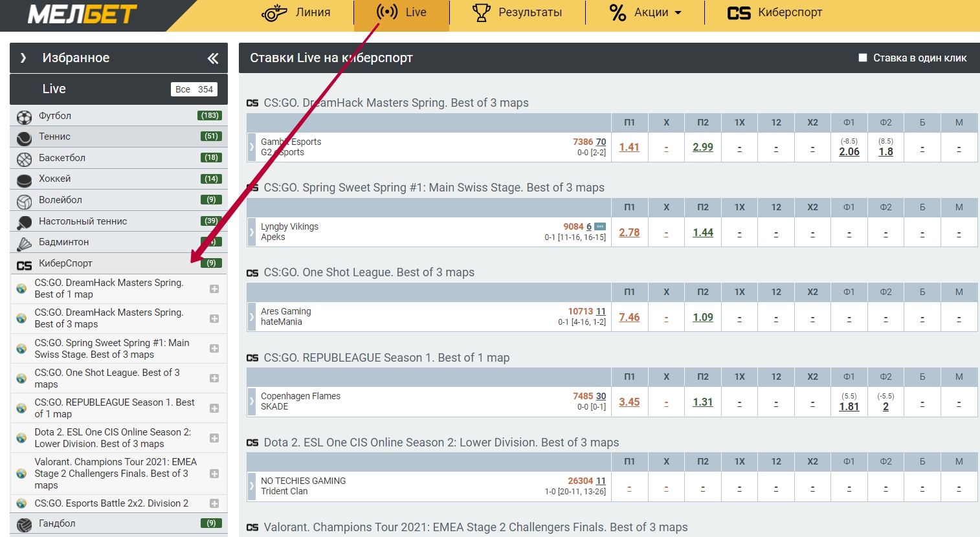Enable the Ставка в один клик checkbox
980x537 pixels.
(x=863, y=58)
